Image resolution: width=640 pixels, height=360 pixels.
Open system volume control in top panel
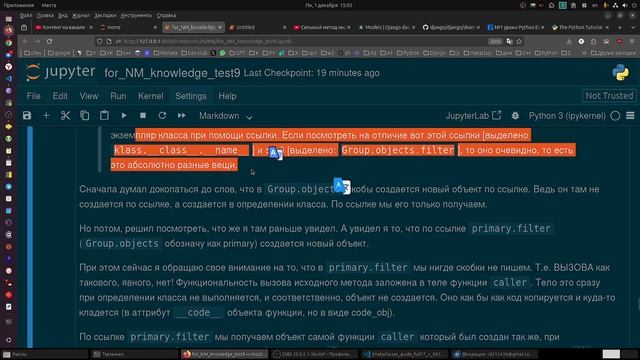click(x=625, y=5)
